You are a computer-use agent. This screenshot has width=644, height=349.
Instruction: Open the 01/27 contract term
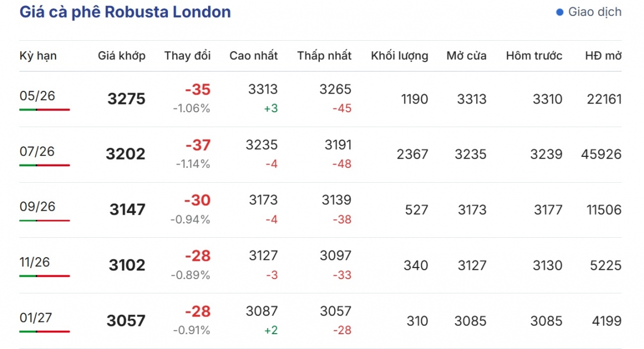(x=36, y=318)
